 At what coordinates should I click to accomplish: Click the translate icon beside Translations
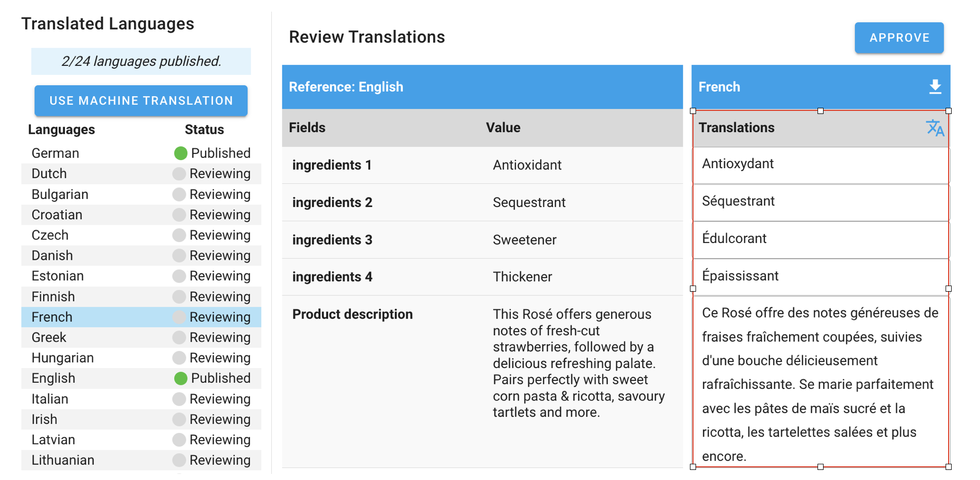click(x=934, y=128)
